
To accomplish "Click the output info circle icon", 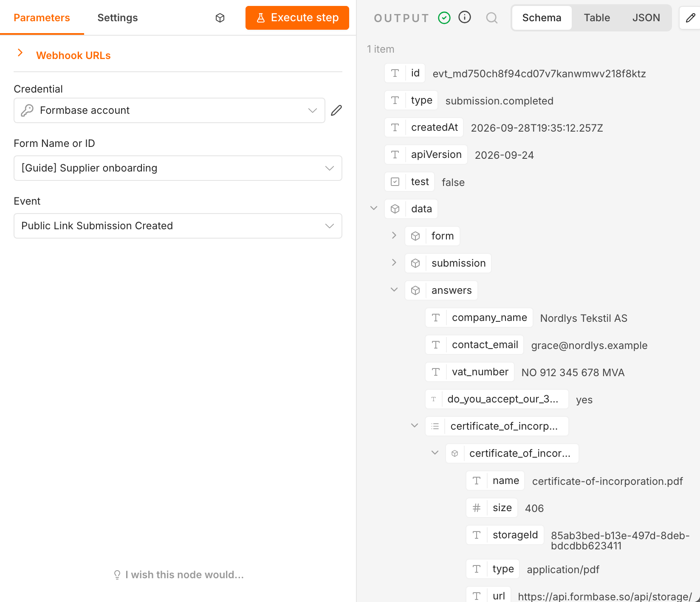I will (465, 17).
